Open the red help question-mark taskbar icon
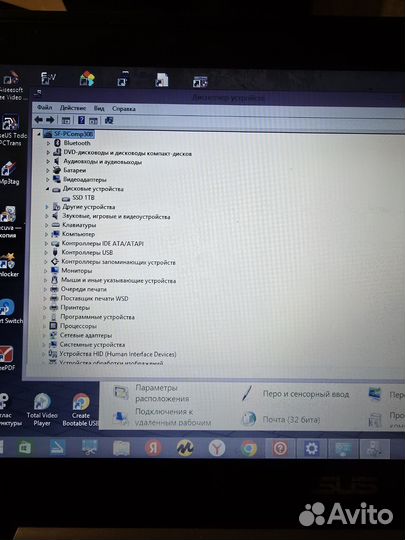The width and height of the screenshot is (405, 540). click(280, 448)
